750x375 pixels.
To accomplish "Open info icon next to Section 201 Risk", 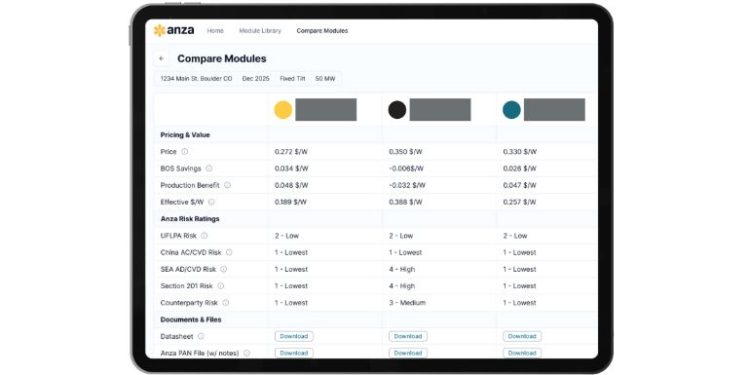I will tap(221, 286).
